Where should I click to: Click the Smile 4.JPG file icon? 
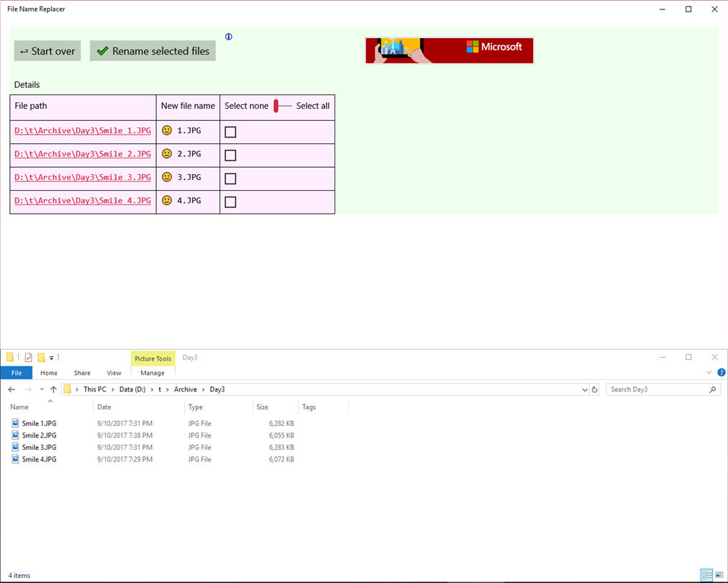(x=15, y=459)
